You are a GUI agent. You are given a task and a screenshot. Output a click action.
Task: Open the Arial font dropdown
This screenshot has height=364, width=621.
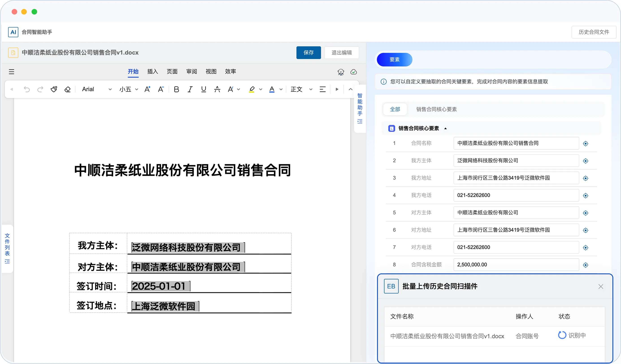coord(97,89)
